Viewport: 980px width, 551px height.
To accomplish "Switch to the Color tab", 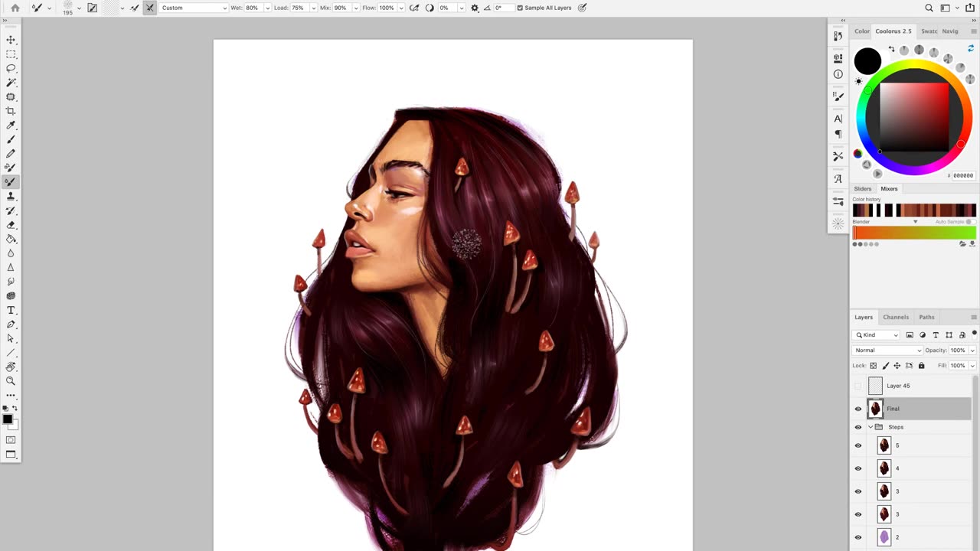I will [862, 31].
